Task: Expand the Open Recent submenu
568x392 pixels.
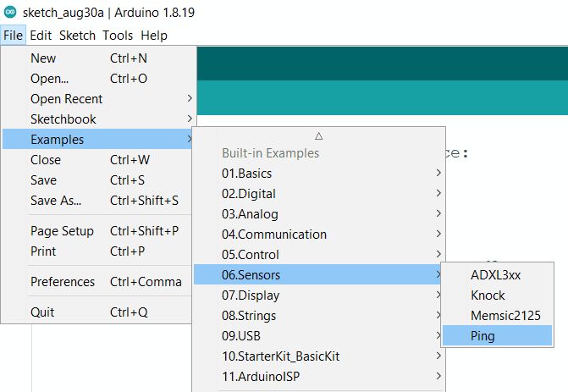Action: tap(66, 99)
